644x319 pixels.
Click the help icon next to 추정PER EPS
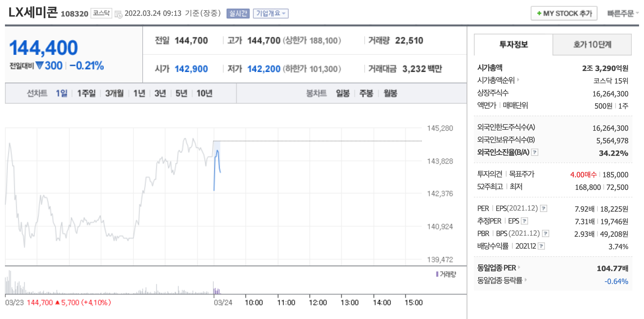(524, 221)
